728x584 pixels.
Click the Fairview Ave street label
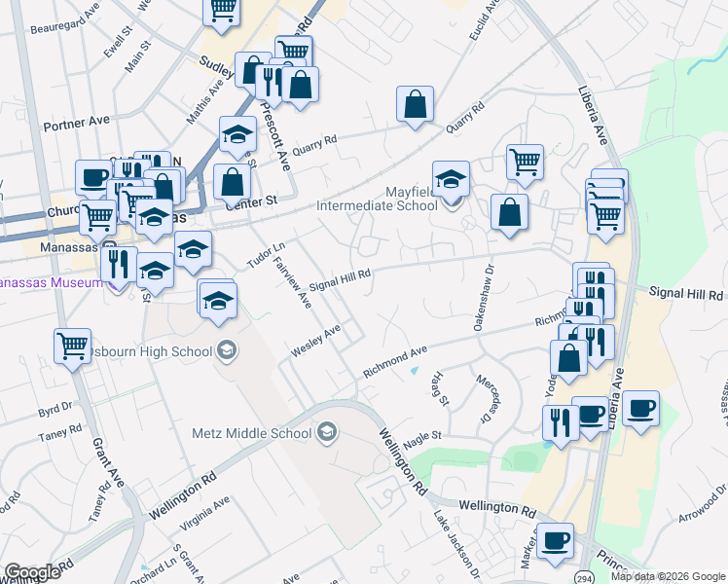292,282
